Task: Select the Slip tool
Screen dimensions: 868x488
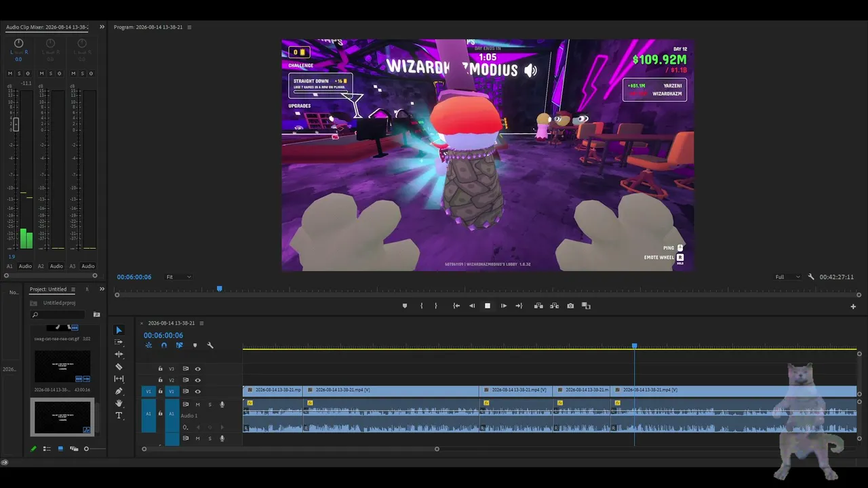Action: click(x=119, y=379)
